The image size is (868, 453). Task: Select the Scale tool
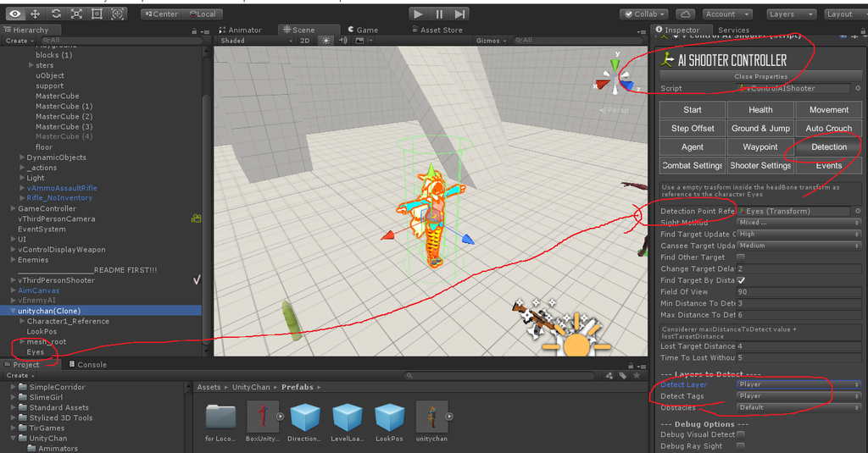pyautogui.click(x=76, y=14)
